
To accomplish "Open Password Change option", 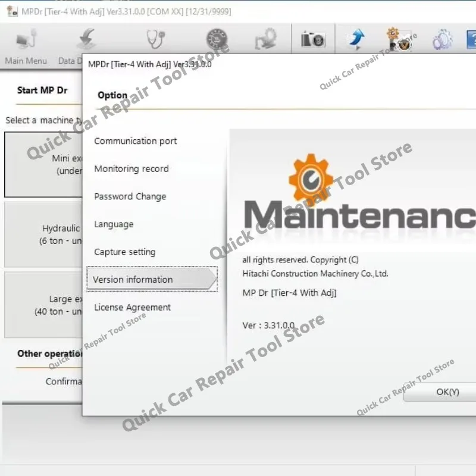I will pos(130,196).
